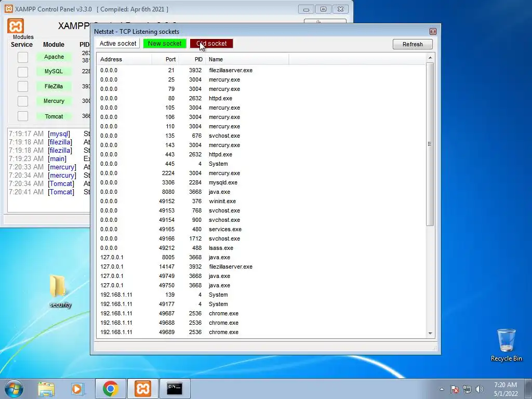The image size is (532, 399).
Task: Select mysqld.exe row port 3306
Action: [261, 182]
